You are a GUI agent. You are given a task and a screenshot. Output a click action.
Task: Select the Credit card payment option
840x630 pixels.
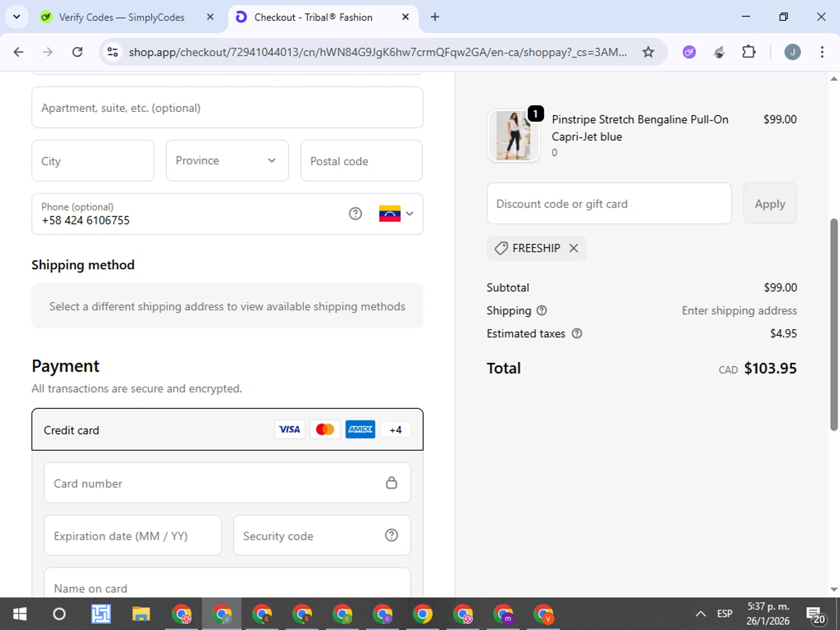coord(227,430)
